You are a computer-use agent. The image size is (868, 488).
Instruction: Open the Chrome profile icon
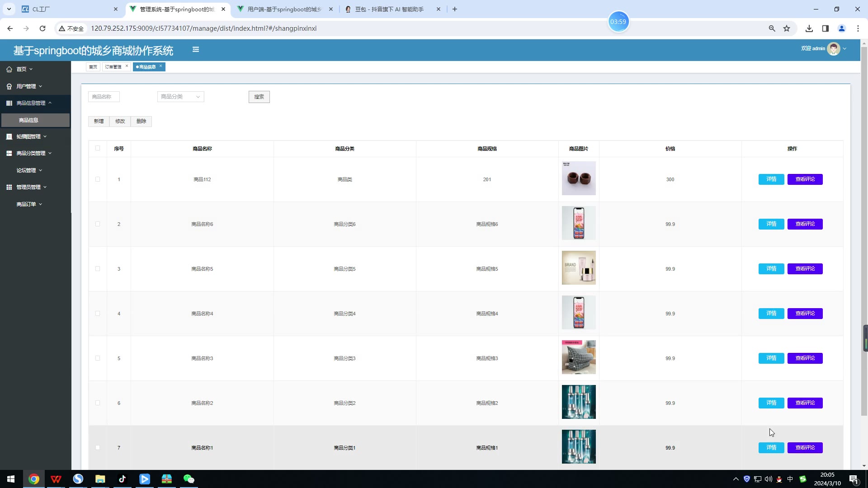click(842, 28)
